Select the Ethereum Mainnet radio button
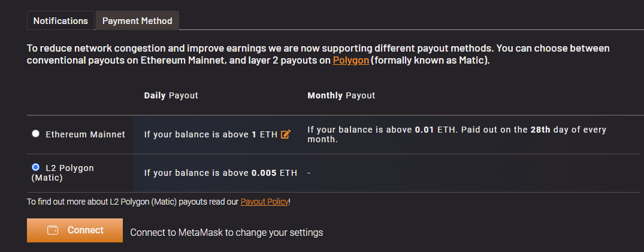 coord(36,134)
